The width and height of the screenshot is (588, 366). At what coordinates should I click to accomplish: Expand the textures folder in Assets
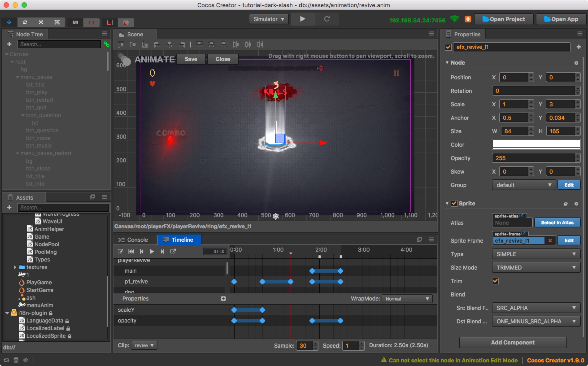(15, 267)
